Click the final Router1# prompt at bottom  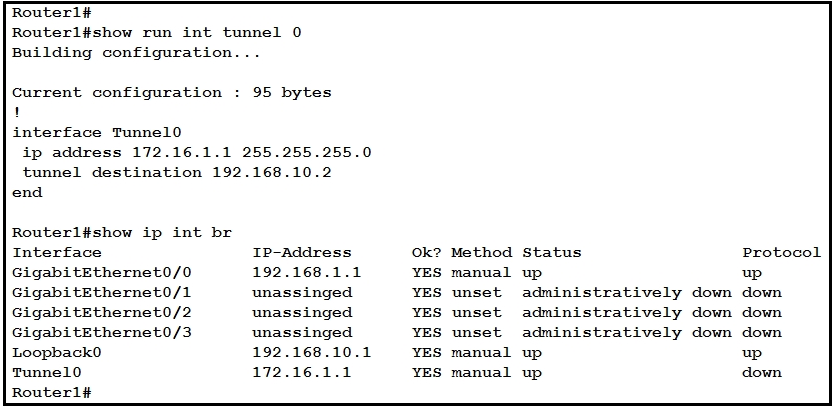coord(51,392)
